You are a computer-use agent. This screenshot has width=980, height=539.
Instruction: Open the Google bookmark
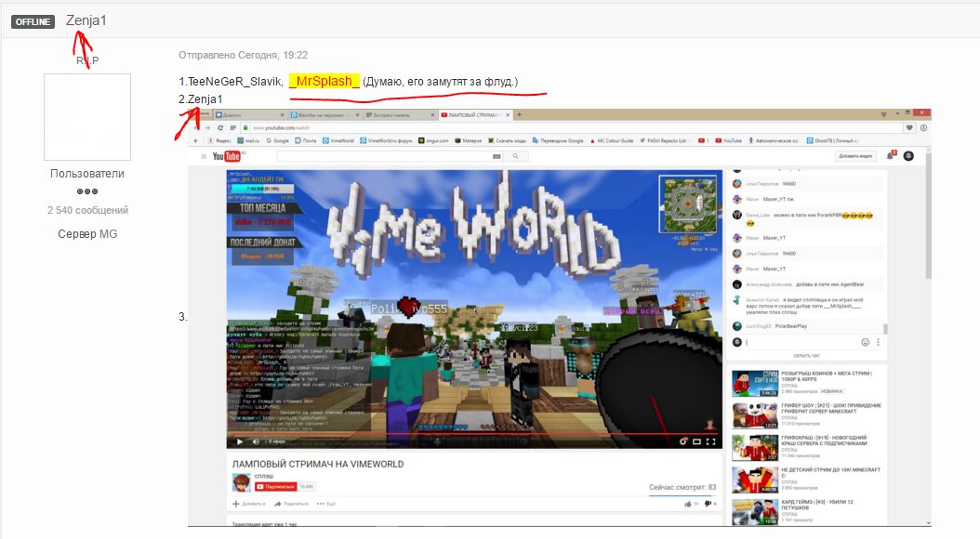277,140
